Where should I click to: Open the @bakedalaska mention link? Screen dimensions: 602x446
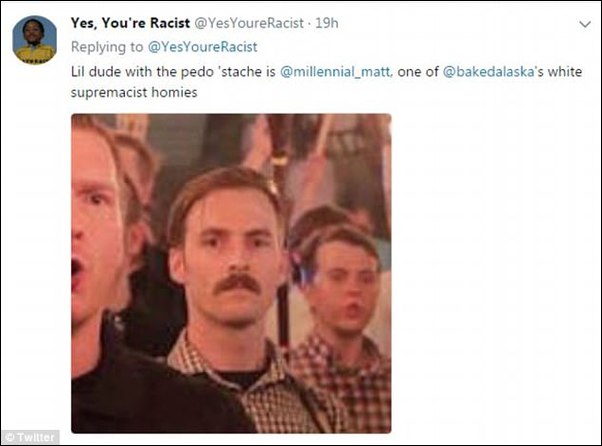point(488,72)
